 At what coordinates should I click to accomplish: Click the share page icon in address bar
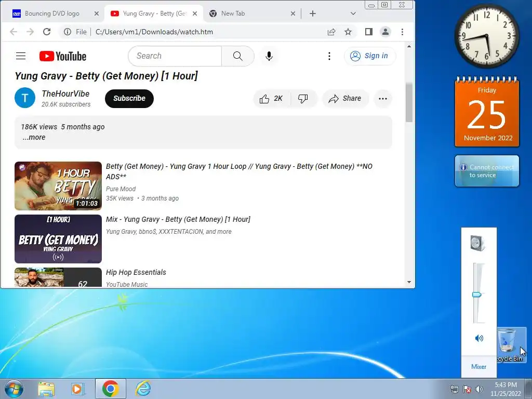(x=331, y=32)
